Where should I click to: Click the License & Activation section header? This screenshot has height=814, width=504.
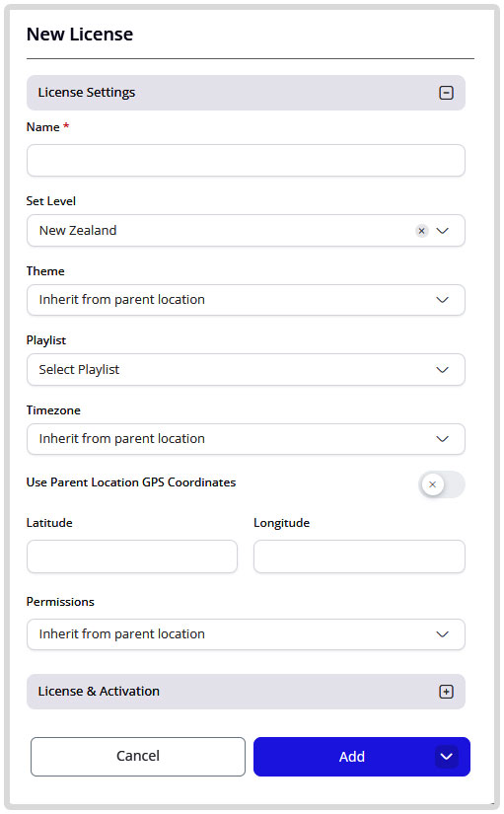point(246,692)
